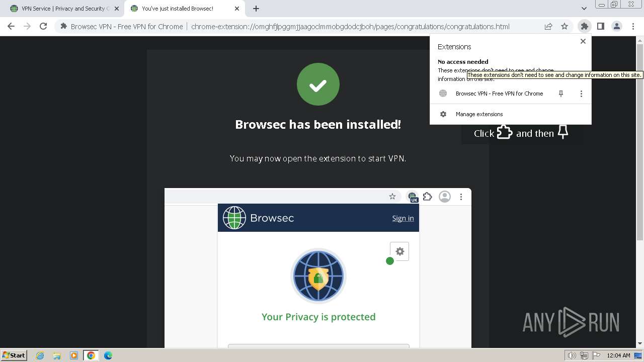Select the 'You've just installed Browsec!' tab
Image resolution: width=644 pixels, height=362 pixels.
point(184,9)
